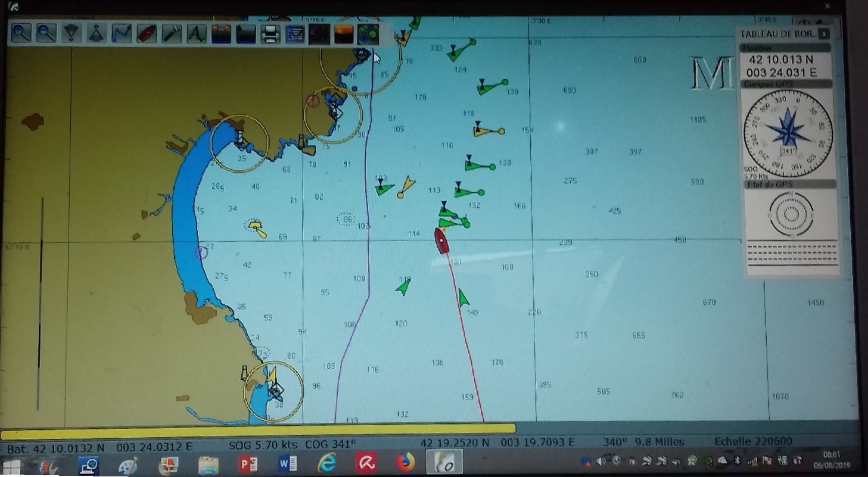This screenshot has height=477, width=868.
Task: Collapse the Compas GPS section header
Action: [786, 85]
